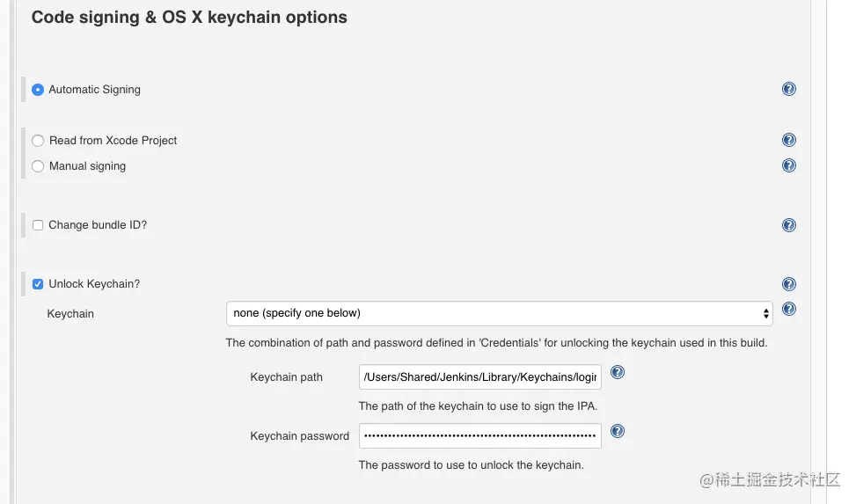Select Read from Xcode Project option

click(x=38, y=141)
